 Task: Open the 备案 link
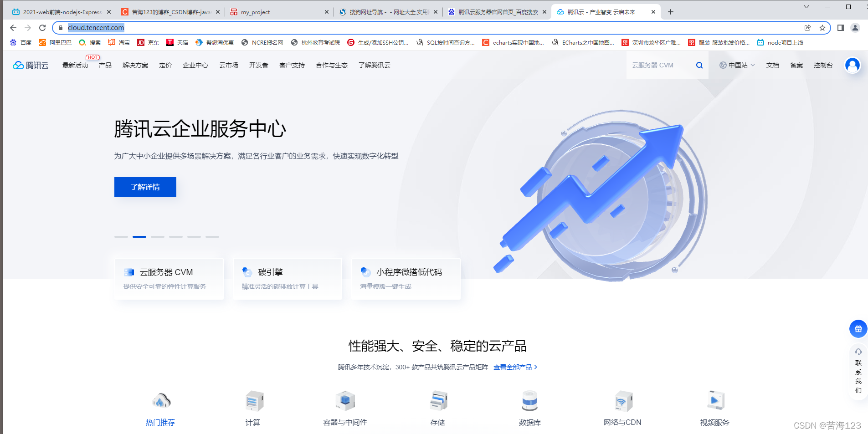click(x=796, y=65)
